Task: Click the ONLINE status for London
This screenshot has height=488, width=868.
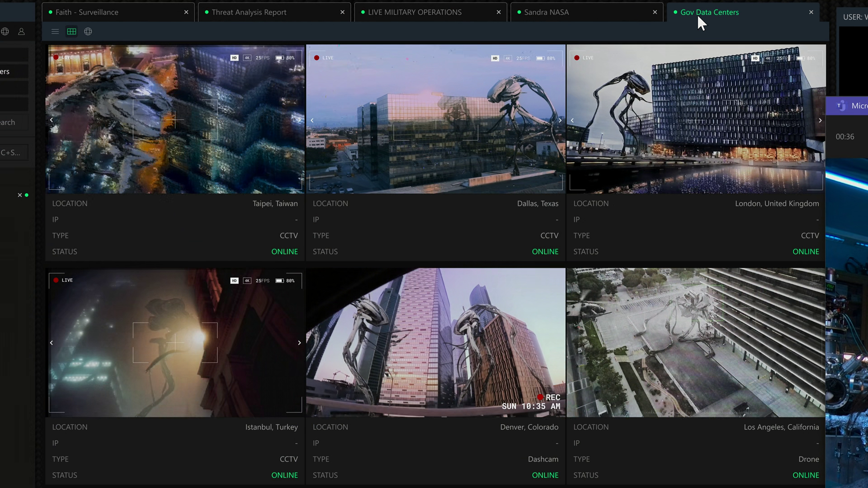Action: click(806, 252)
